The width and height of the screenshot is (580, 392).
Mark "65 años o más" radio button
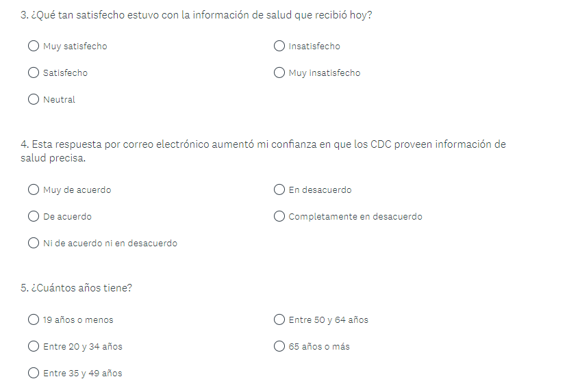click(279, 347)
